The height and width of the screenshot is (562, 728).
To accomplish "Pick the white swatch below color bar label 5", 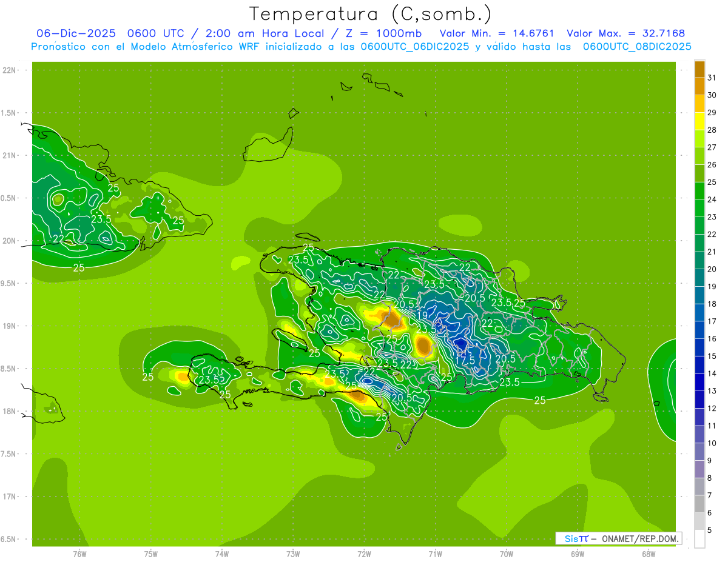I will click(x=699, y=539).
